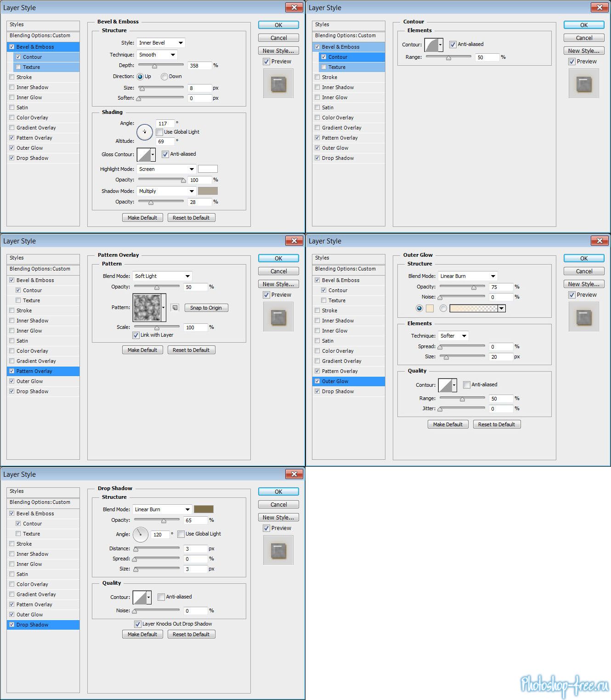Click the Bevel & Emboss shading angle dial
Viewport: 611px width, 700px height.
[x=144, y=132]
